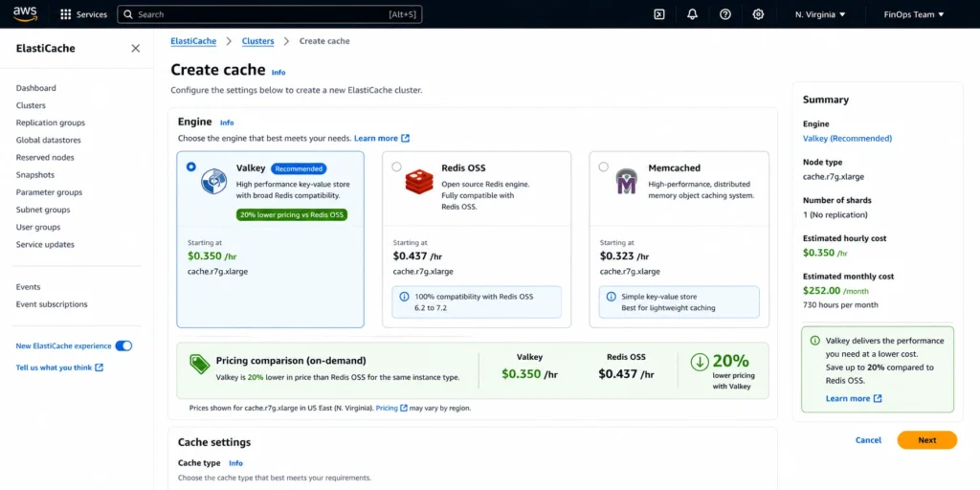Open Events in the sidebar
This screenshot has height=490, width=980.
pyautogui.click(x=28, y=287)
